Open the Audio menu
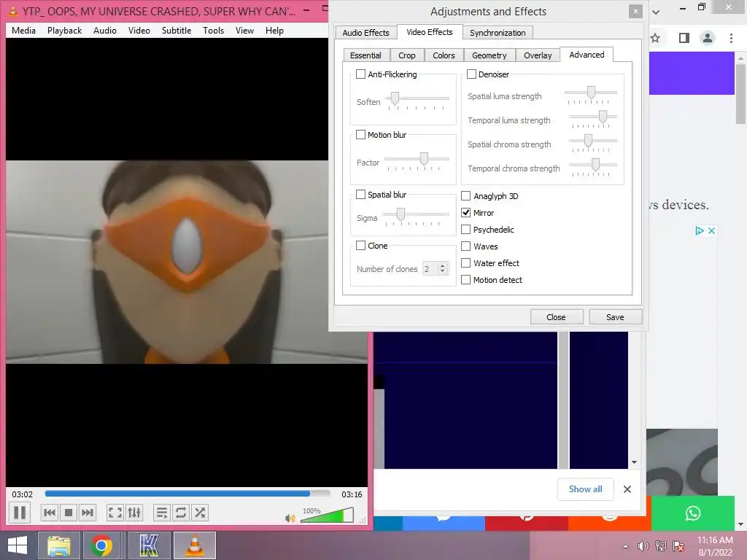The width and height of the screenshot is (747, 560). 105,31
